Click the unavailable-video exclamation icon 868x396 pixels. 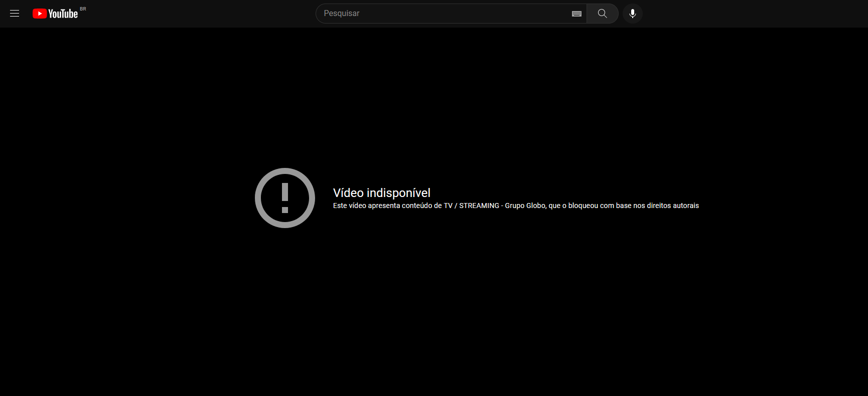(x=285, y=198)
